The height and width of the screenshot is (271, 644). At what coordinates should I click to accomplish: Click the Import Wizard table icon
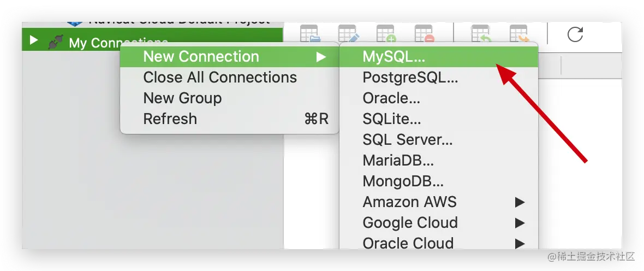[x=481, y=34]
